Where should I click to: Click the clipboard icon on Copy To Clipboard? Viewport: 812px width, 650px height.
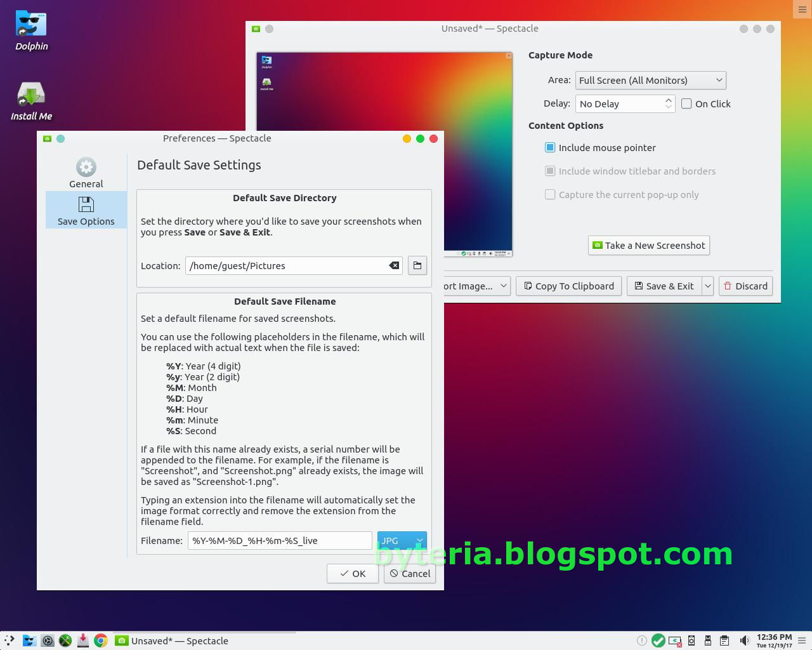coord(528,286)
